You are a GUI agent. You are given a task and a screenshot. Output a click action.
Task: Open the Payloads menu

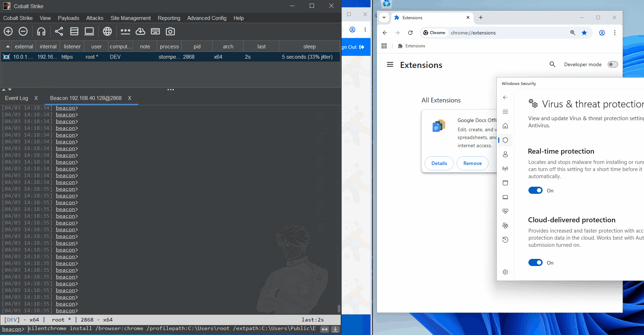click(69, 18)
